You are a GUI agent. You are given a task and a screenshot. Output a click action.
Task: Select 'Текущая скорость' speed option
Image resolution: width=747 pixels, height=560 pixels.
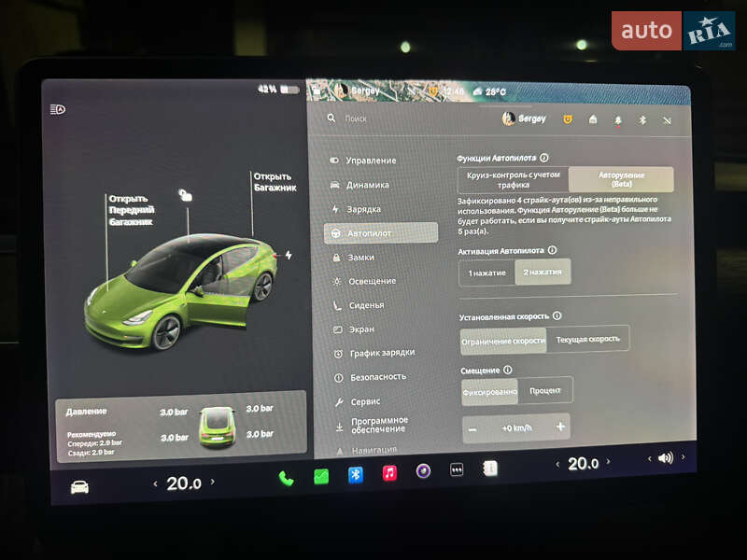point(587,339)
